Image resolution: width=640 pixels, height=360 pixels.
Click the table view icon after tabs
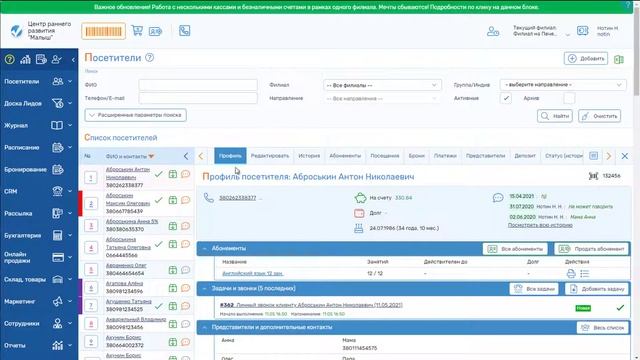pos(593,156)
